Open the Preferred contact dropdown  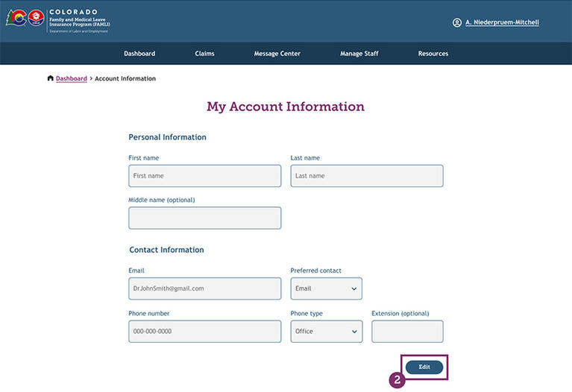pyautogui.click(x=326, y=288)
